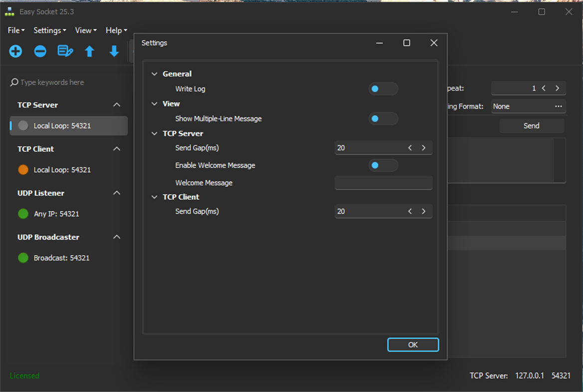This screenshot has height=392, width=583.
Task: Maximize the Settings dialog
Action: tap(407, 43)
